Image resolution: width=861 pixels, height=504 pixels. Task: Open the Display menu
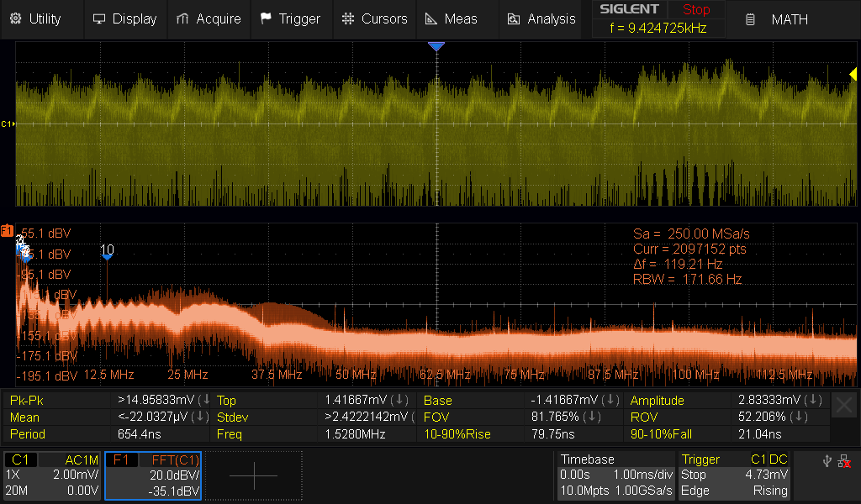point(124,18)
